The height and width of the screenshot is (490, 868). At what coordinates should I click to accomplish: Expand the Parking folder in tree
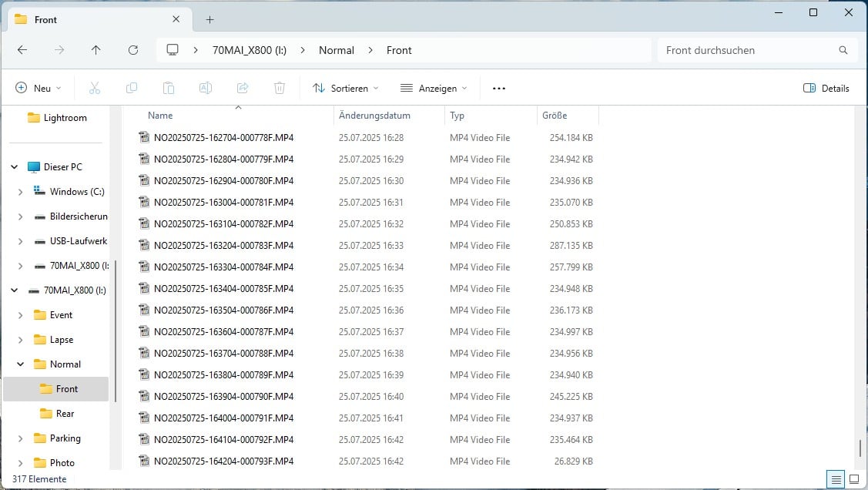click(x=21, y=438)
